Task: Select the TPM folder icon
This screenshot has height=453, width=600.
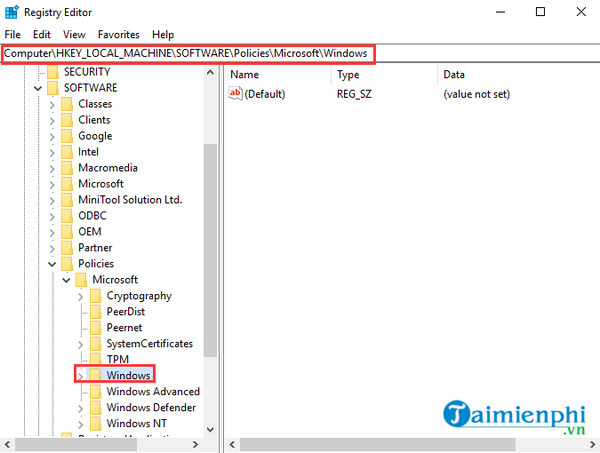Action: pos(95,359)
